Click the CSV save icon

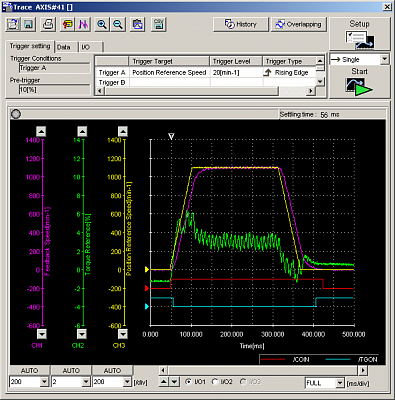(x=159, y=24)
